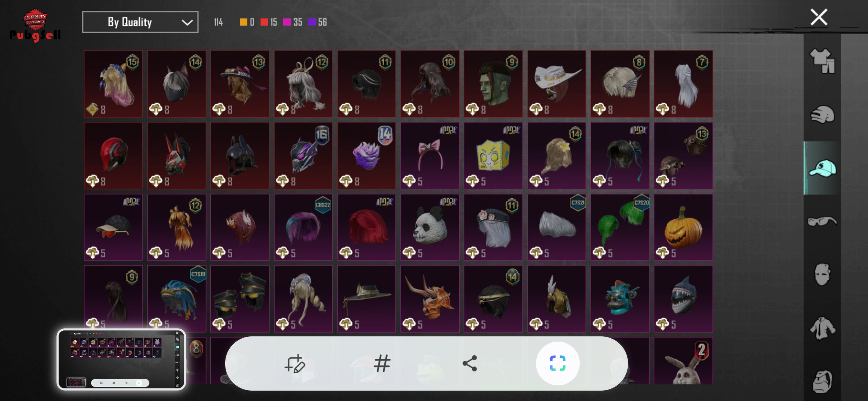The height and width of the screenshot is (401, 868).
Task: Select the cyan cap headwear category
Action: [822, 168]
